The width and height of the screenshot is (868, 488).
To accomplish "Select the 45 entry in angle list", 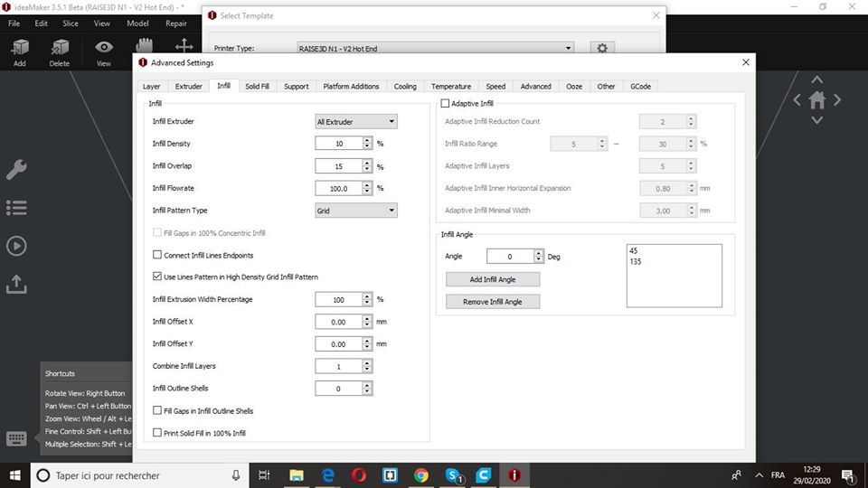I will (633, 250).
